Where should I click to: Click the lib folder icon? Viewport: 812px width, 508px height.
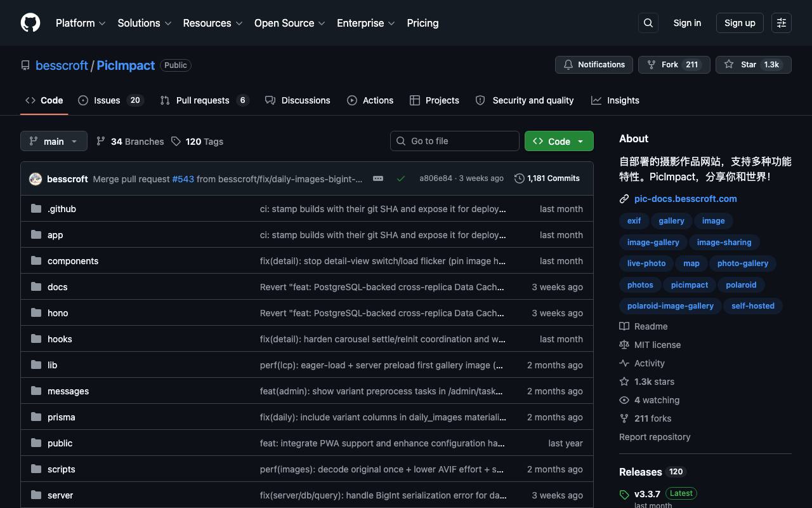[36, 364]
